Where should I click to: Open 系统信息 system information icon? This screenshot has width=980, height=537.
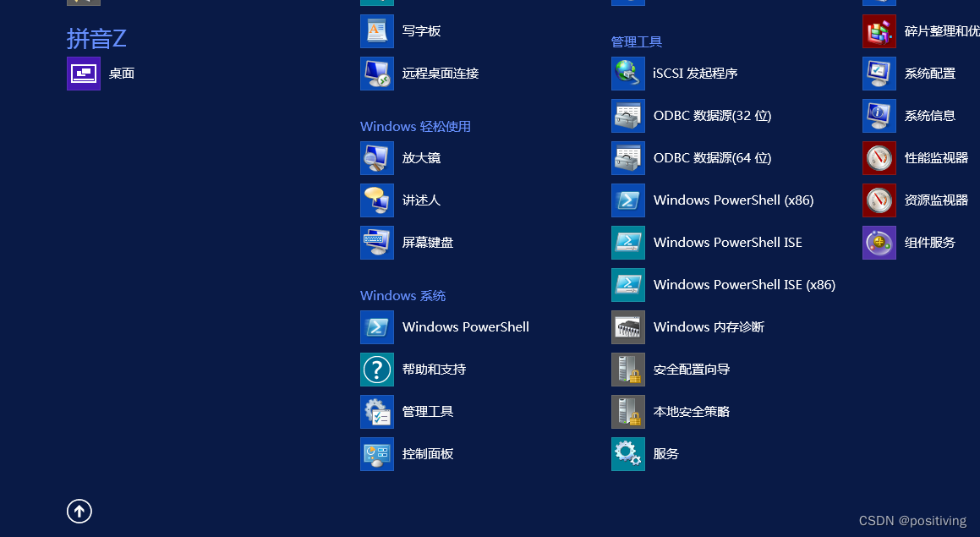[x=879, y=116]
